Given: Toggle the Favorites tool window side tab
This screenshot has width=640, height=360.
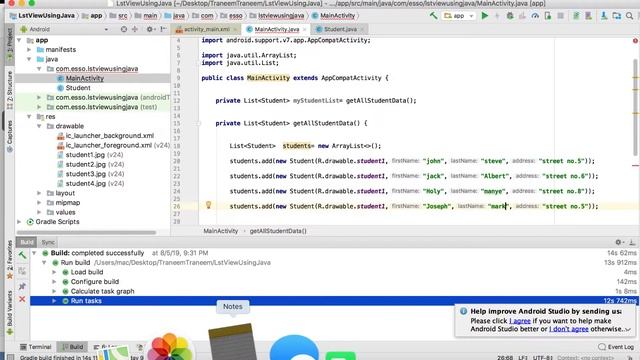Looking at the screenshot, I should pos(10,260).
